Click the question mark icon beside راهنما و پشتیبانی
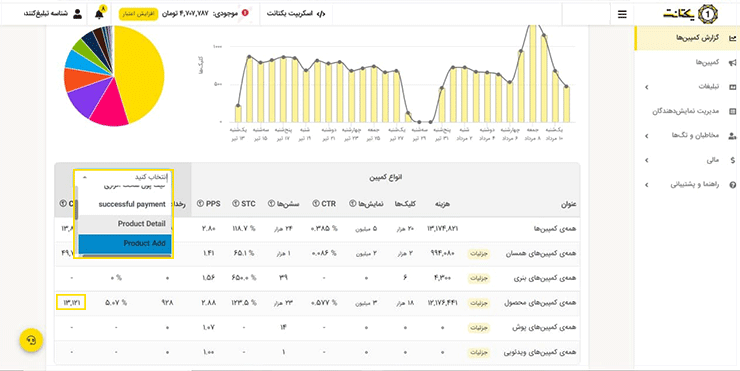This screenshot has height=371, width=740. pos(732,185)
